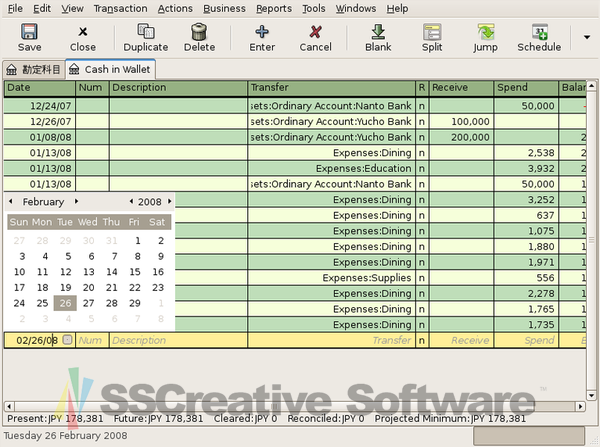This screenshot has width=600, height=447.
Task: Open the File menu
Action: coord(15,8)
